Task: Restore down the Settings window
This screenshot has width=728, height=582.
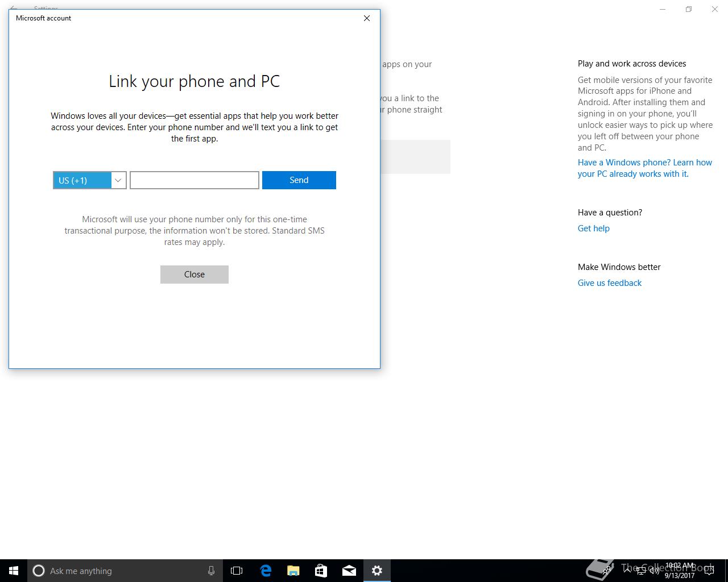Action: [x=689, y=9]
